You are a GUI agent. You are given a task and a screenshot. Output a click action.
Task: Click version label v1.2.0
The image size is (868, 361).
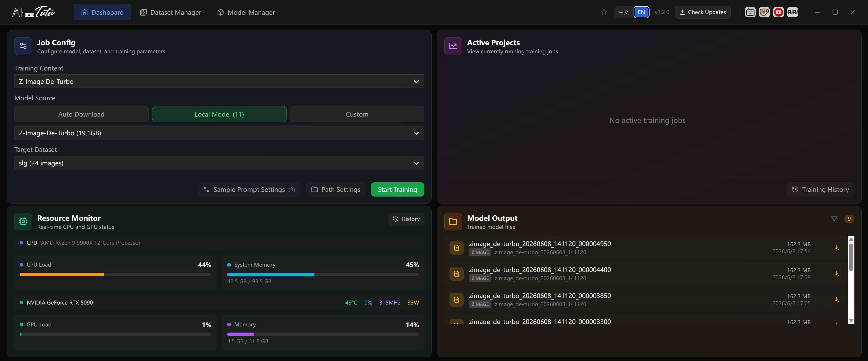click(x=662, y=12)
